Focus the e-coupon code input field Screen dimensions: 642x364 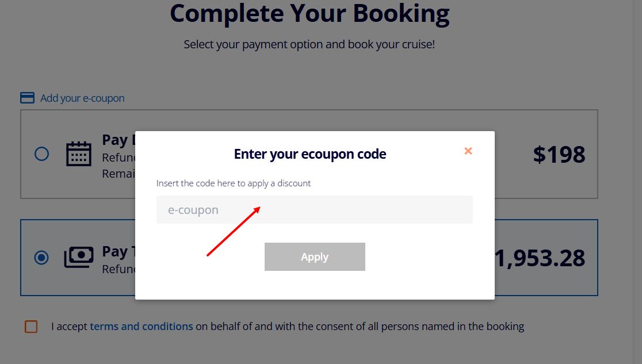coord(315,209)
